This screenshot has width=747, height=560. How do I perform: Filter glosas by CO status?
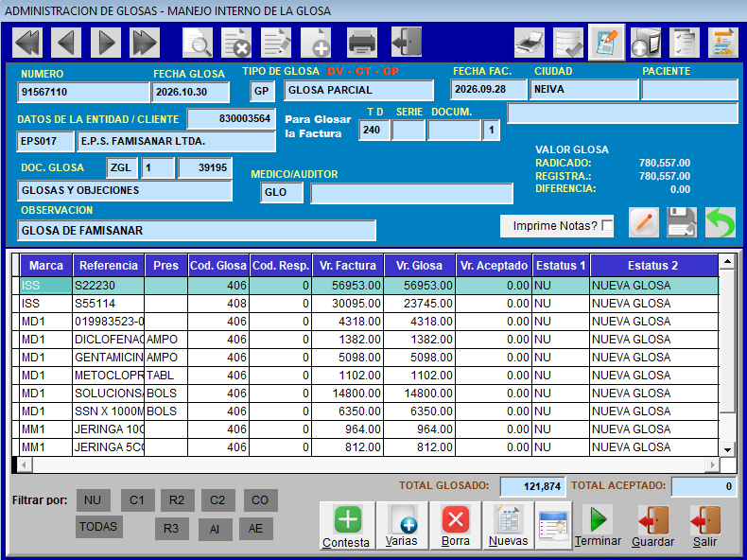(260, 500)
